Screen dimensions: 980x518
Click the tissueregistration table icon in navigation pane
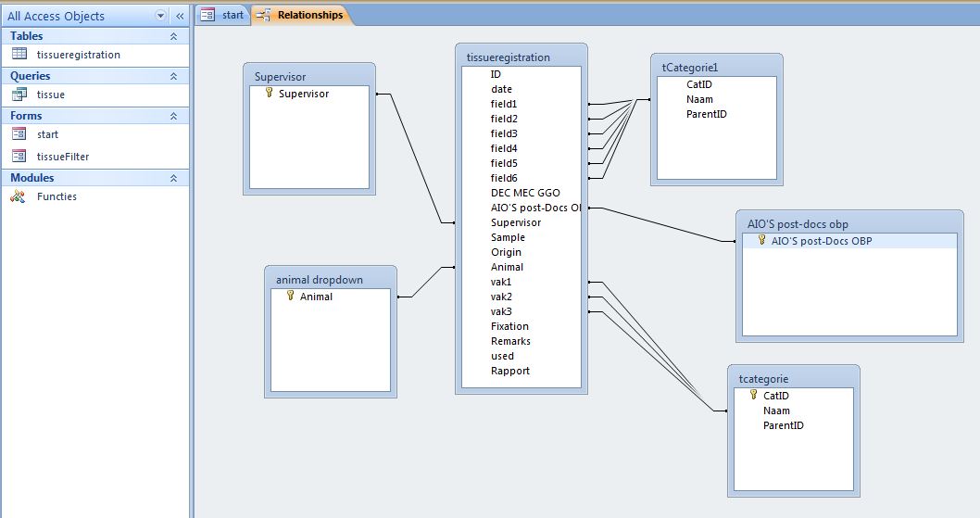click(19, 54)
